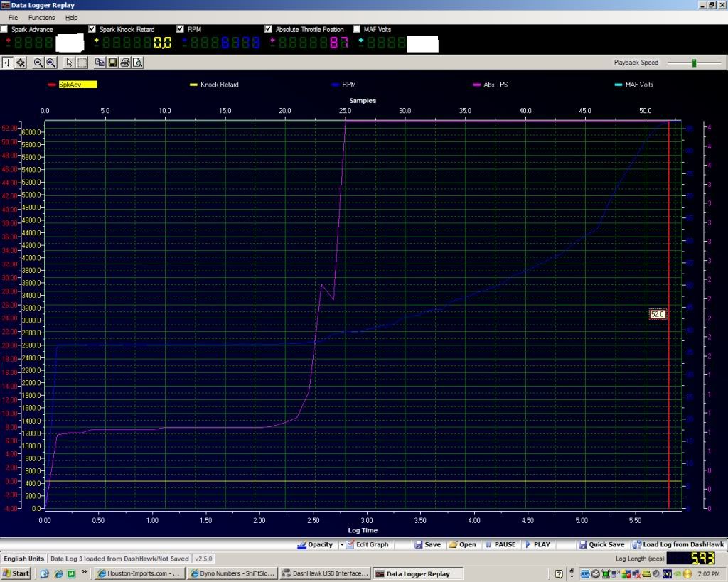Click the system clock showing 7:02 PM

click(709, 574)
